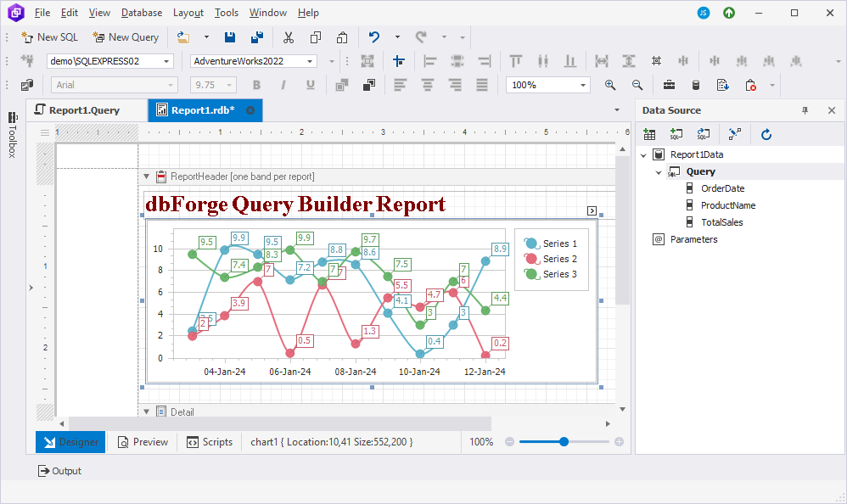Image resolution: width=847 pixels, height=504 pixels.
Task: Click the Align to Grid icon
Action: coord(656,61)
